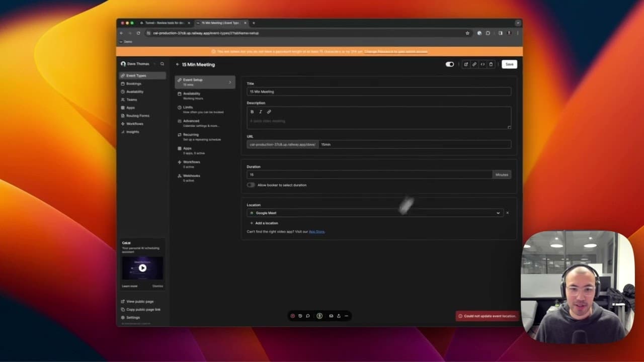Open the event Apps tab

pos(205,150)
